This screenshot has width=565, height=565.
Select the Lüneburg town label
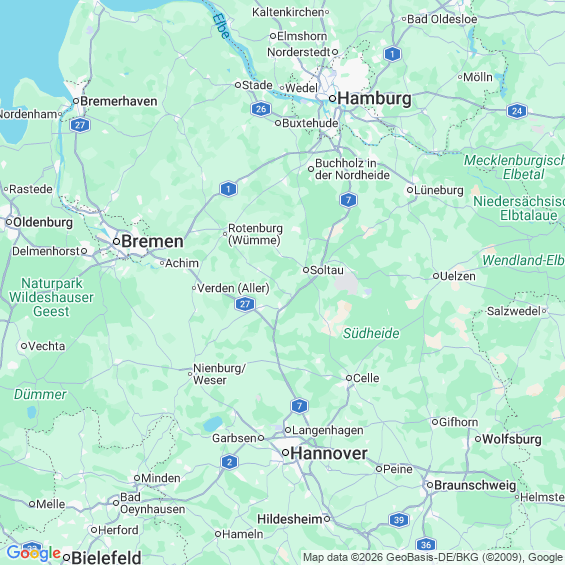click(439, 190)
